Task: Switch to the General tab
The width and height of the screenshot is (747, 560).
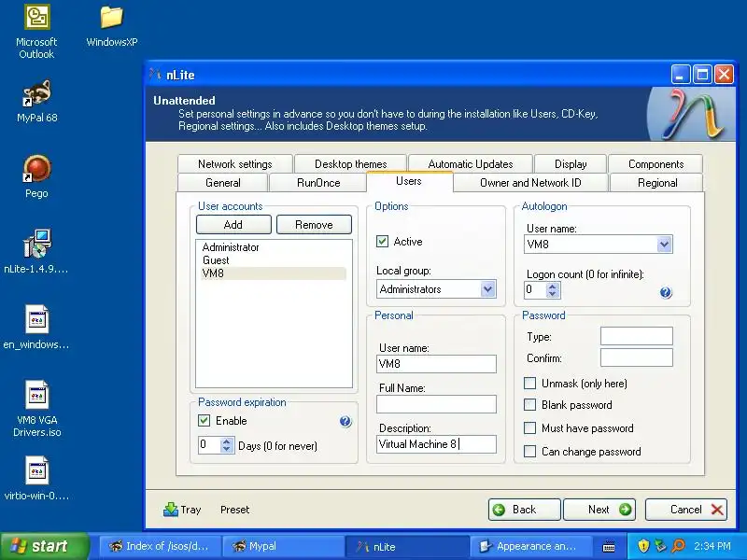Action: pos(222,183)
